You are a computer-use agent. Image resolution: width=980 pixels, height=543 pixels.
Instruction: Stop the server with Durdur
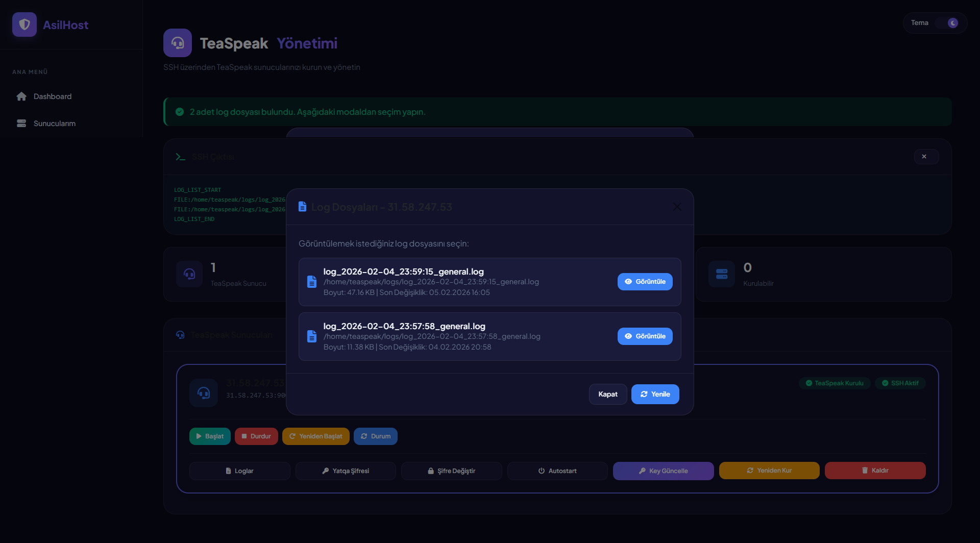pos(256,436)
